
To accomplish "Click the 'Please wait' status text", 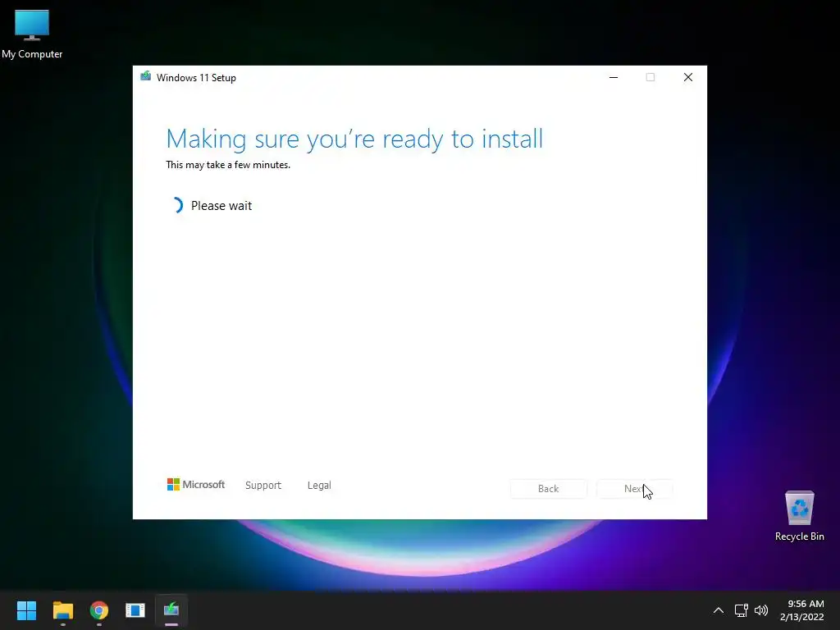I will tap(221, 206).
